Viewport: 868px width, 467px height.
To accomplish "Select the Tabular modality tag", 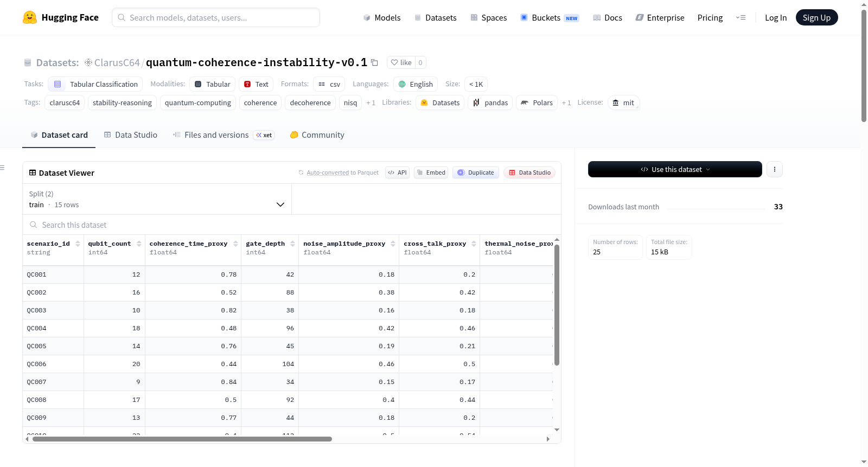I will [213, 84].
